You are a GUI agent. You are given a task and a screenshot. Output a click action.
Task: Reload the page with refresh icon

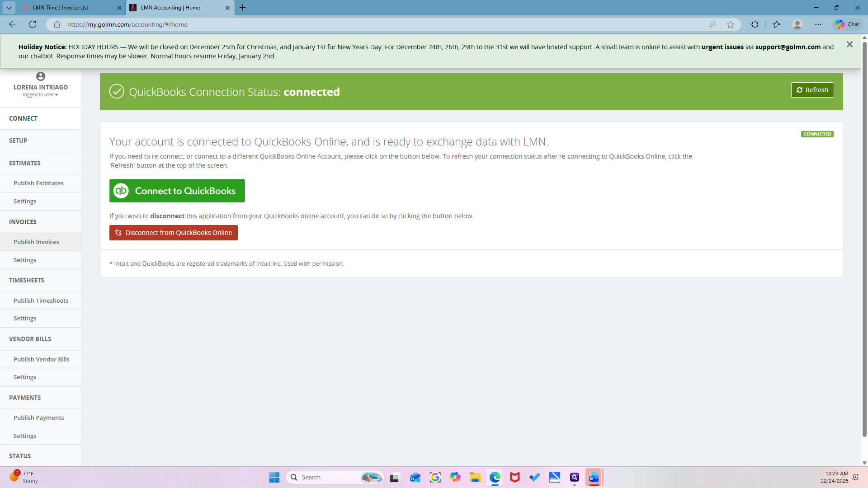(x=33, y=24)
